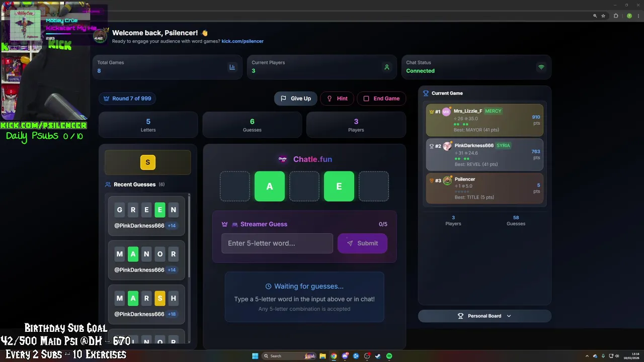Screen dimensions: 644x362
Task: Select Psilencer leaderboard card
Action: click(485, 188)
